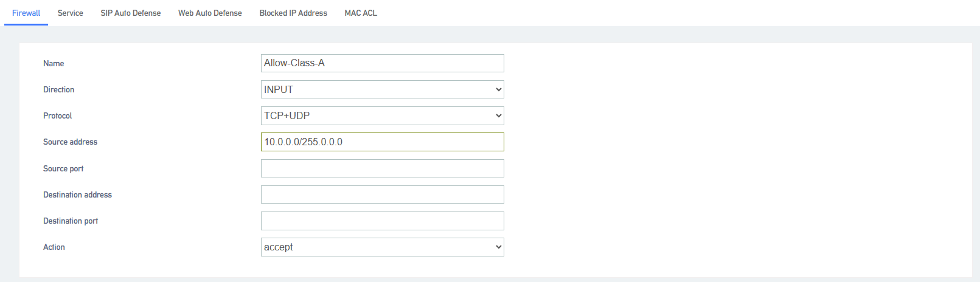Click the Destination address input box
The width and height of the screenshot is (980, 282).
click(383, 194)
